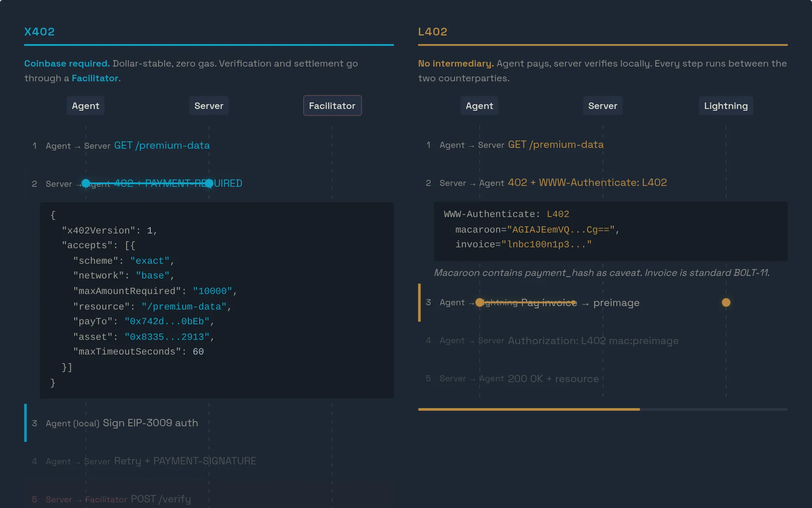
Task: Open the L402 section heading
Action: click(x=432, y=32)
